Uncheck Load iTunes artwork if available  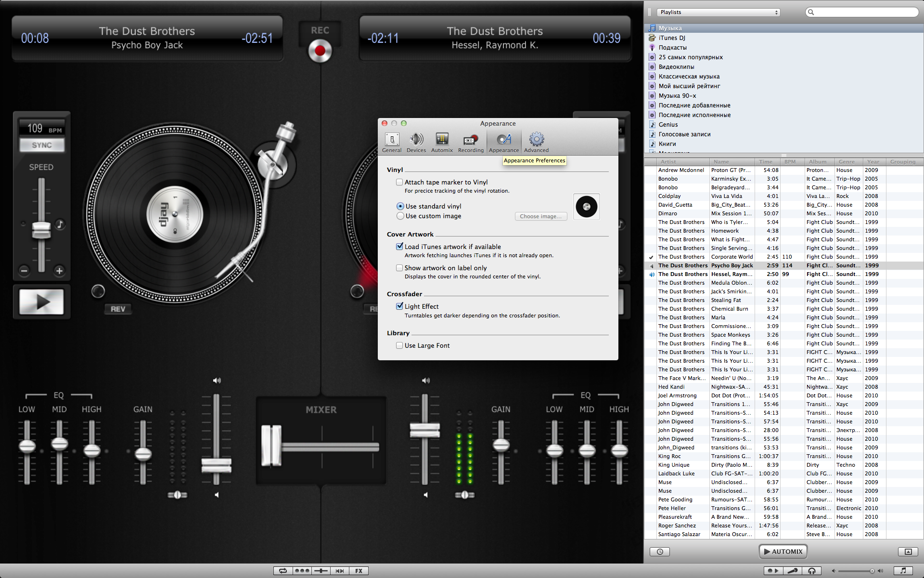(399, 246)
